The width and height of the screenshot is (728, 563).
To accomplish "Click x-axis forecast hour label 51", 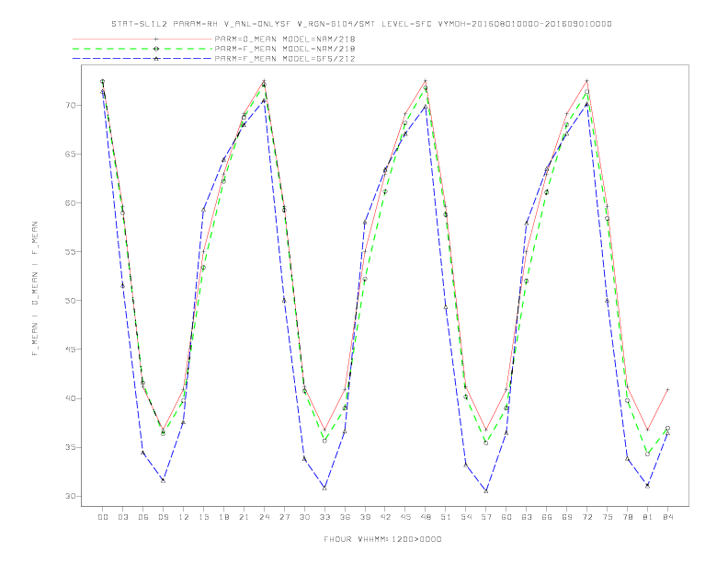I will [x=446, y=517].
